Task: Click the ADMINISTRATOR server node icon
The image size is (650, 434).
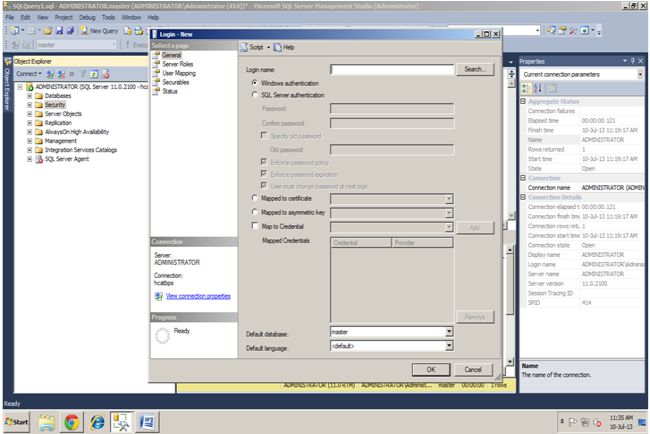Action: coord(30,87)
